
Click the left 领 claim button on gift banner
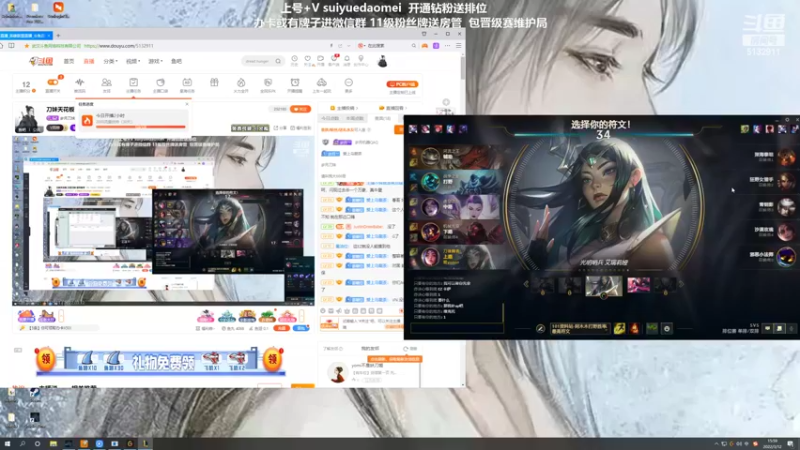coord(46,359)
